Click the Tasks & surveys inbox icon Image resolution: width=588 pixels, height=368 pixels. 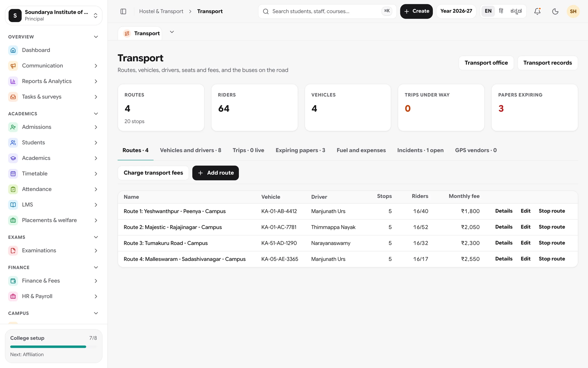13,97
